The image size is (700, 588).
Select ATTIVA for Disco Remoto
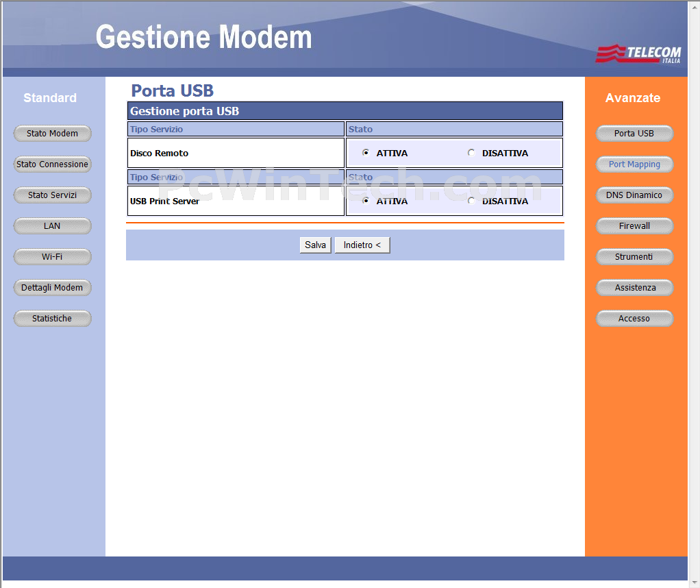366,153
